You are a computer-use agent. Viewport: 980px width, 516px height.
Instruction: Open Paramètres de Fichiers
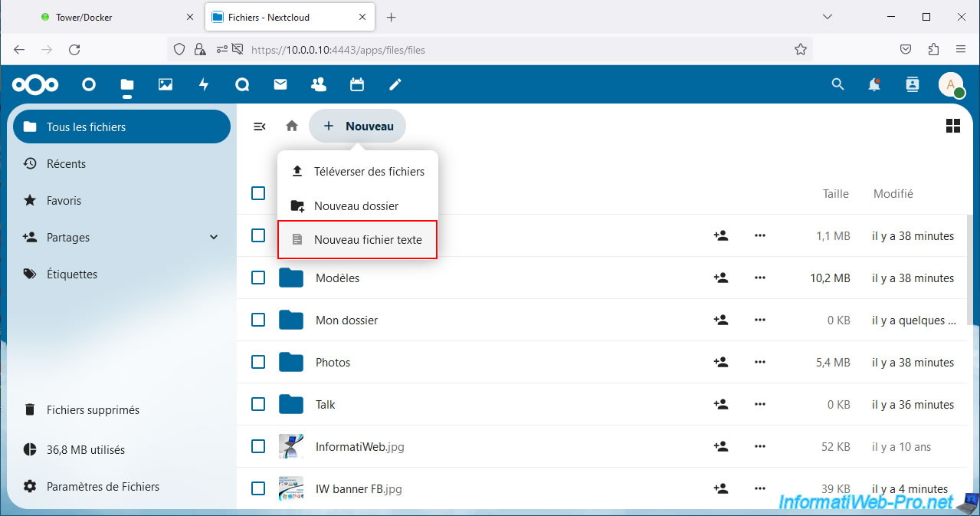coord(103,486)
